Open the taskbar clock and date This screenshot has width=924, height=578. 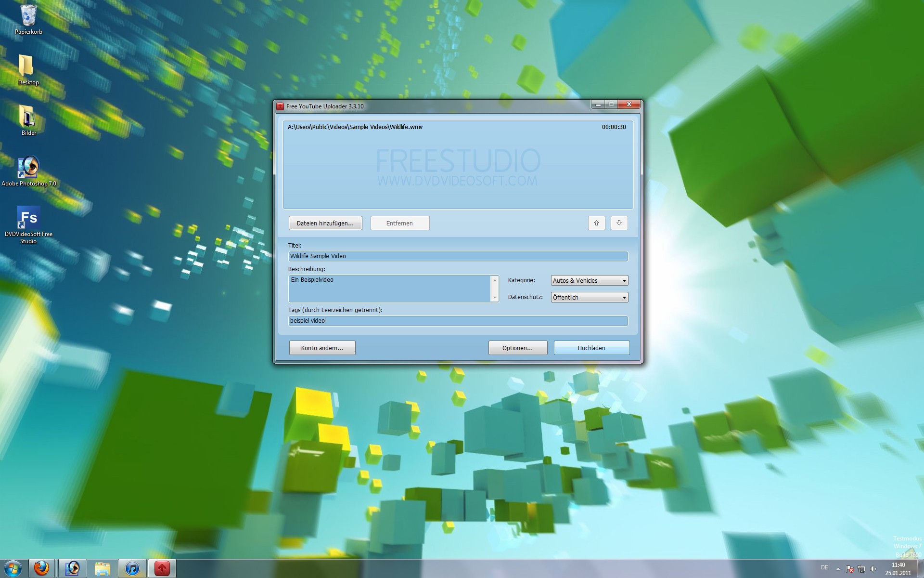(x=898, y=569)
